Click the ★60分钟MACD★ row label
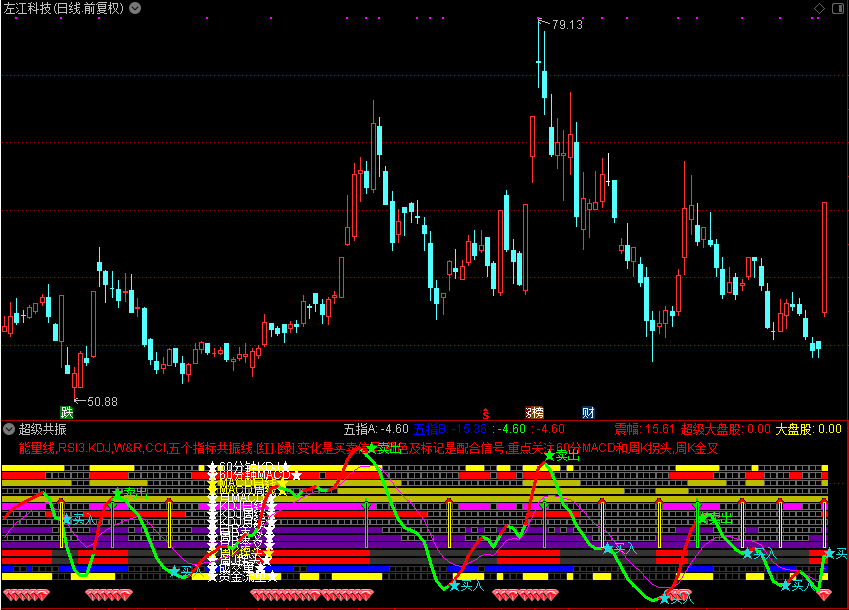 pyautogui.click(x=254, y=475)
